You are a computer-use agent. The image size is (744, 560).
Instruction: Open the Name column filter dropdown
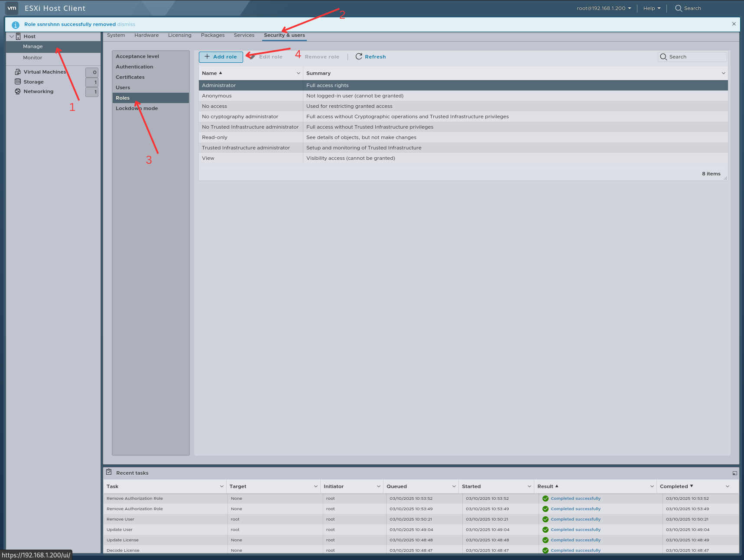298,73
